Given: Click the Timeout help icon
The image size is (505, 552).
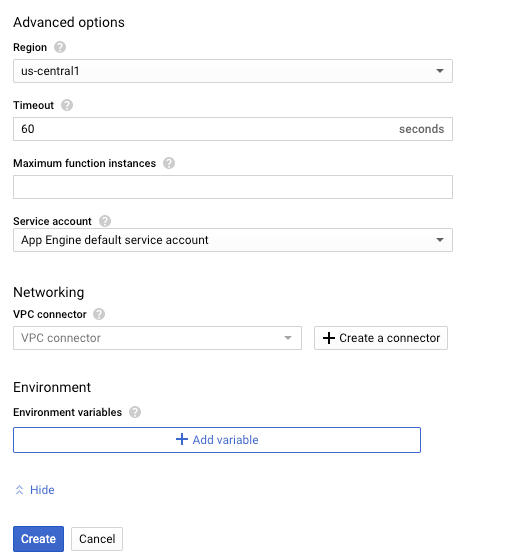Looking at the screenshot, I should click(67, 105).
